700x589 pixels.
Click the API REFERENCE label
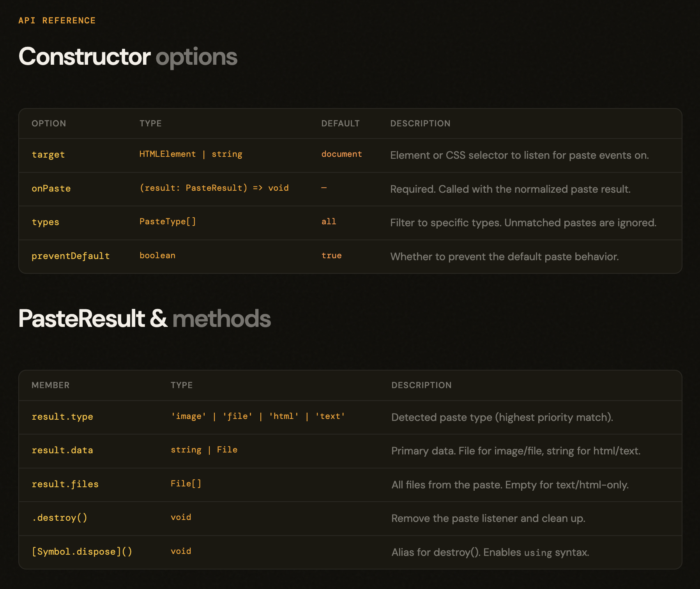(57, 21)
